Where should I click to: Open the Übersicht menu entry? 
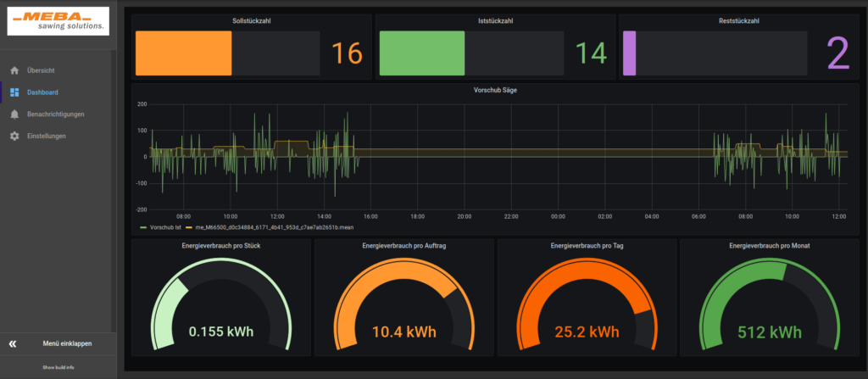(41, 70)
